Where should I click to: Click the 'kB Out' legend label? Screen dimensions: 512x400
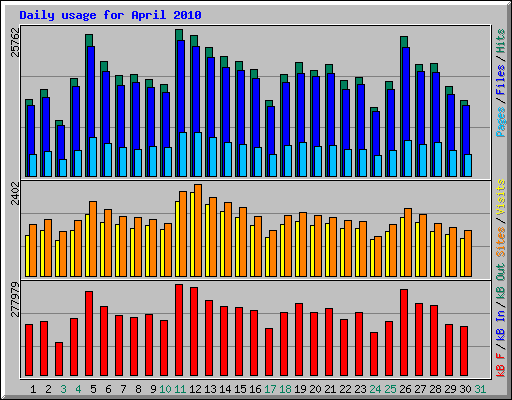[501, 283]
